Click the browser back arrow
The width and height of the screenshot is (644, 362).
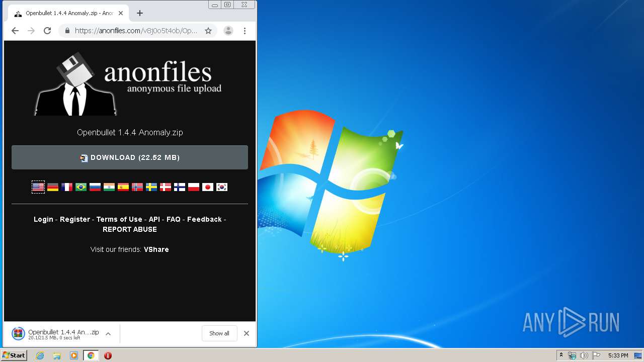click(15, 31)
